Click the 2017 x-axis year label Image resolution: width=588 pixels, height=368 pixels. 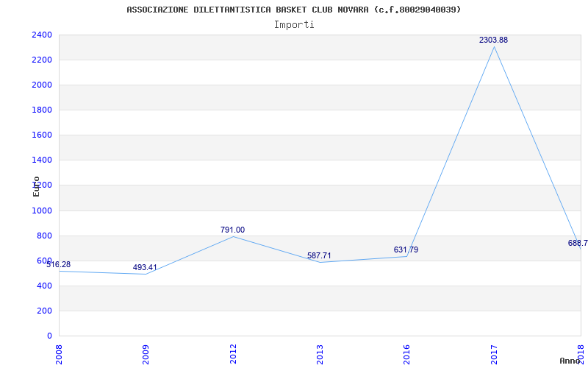[494, 354]
